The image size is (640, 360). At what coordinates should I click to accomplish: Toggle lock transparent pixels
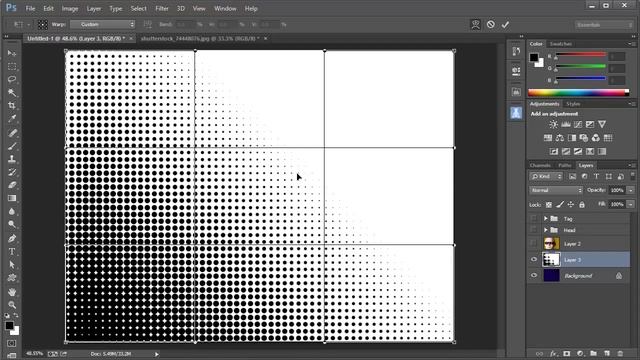(x=549, y=204)
